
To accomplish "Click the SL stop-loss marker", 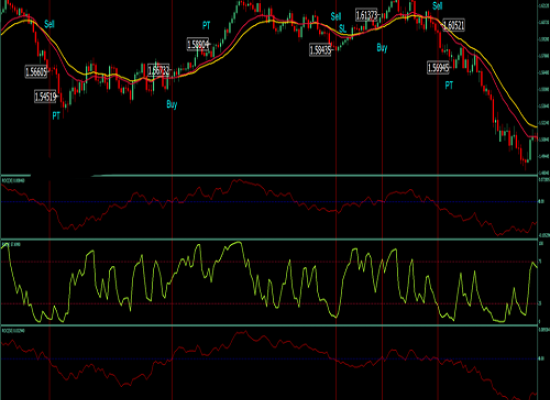I will click(343, 29).
